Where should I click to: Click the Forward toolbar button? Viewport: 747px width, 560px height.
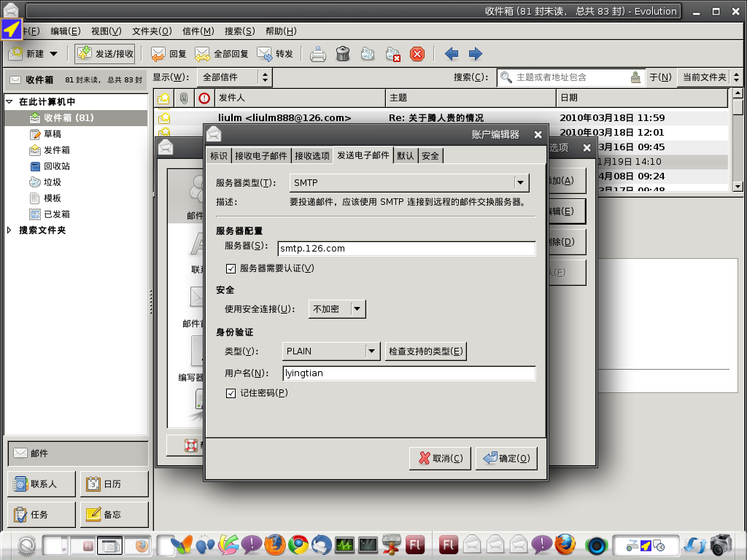(x=275, y=54)
